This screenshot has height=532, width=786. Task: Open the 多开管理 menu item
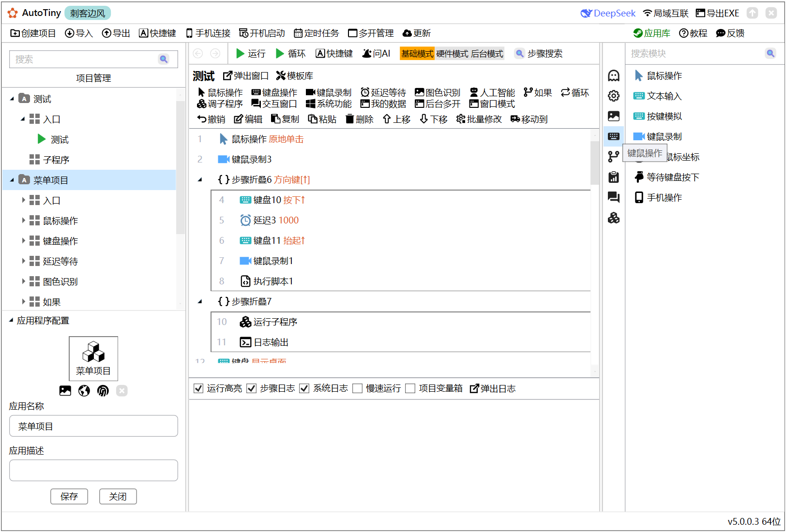(371, 33)
